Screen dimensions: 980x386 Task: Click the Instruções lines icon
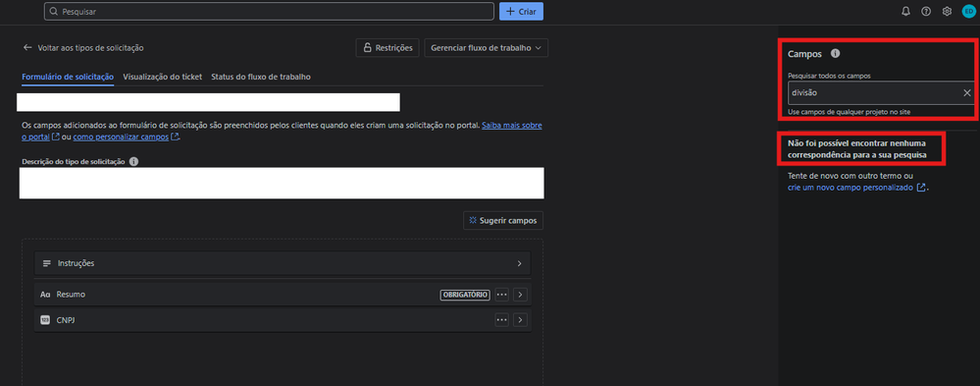(x=47, y=263)
